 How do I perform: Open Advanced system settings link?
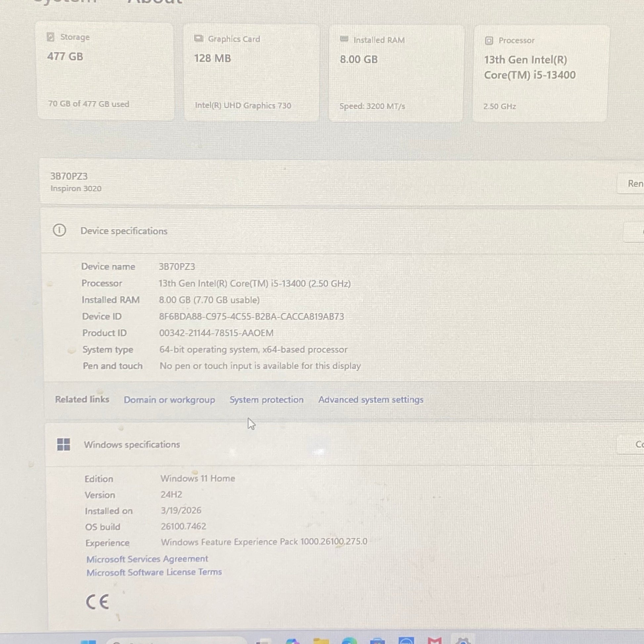[371, 400]
